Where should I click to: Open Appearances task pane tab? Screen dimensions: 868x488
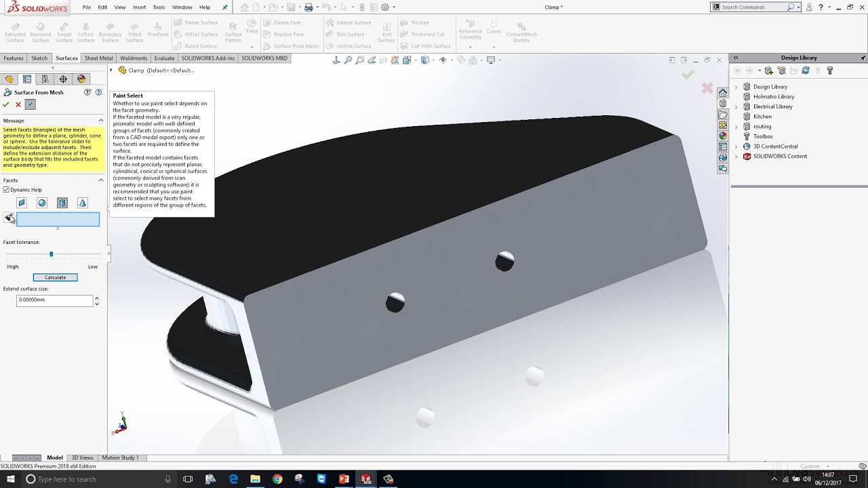pyautogui.click(x=723, y=136)
